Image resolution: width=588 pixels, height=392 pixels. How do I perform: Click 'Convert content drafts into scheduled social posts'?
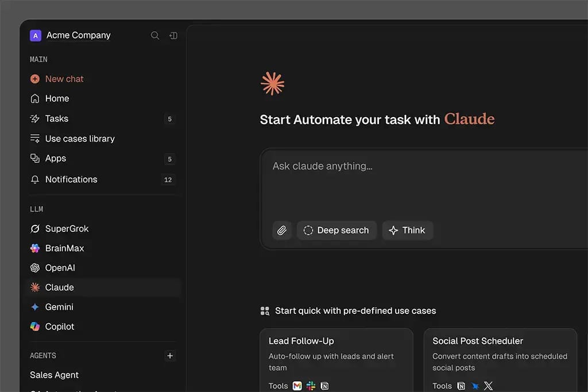500,362
